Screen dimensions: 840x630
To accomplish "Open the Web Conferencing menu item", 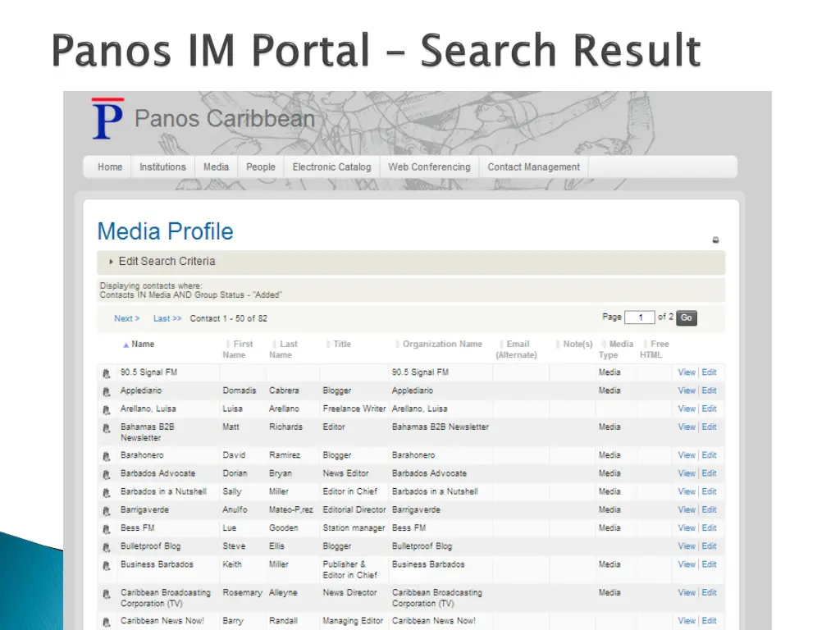I will pos(429,167).
